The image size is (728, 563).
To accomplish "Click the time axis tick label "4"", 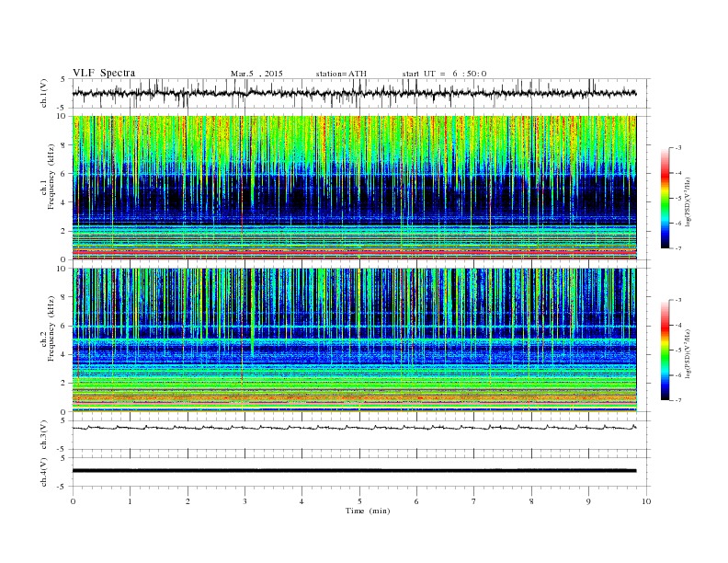I will click(301, 501).
